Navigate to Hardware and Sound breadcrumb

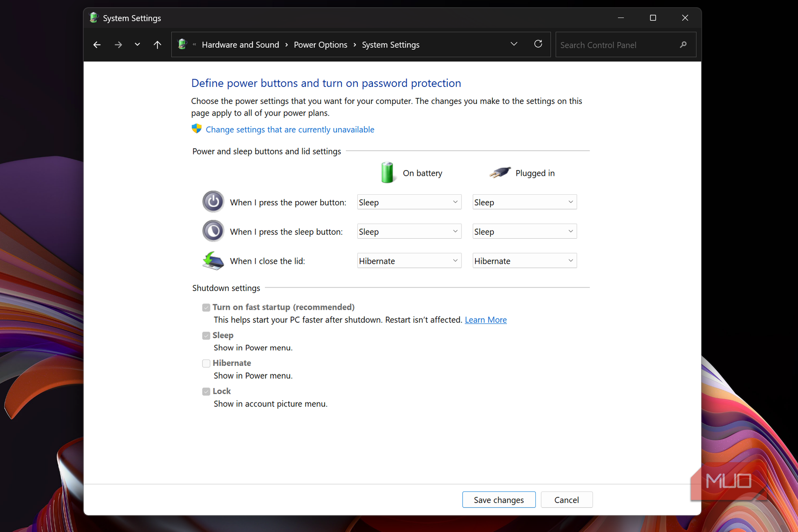coord(240,44)
